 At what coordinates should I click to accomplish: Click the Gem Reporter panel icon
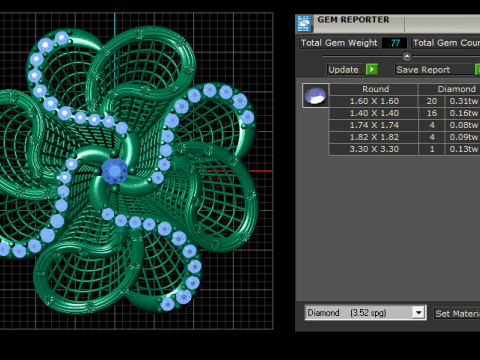(x=304, y=23)
